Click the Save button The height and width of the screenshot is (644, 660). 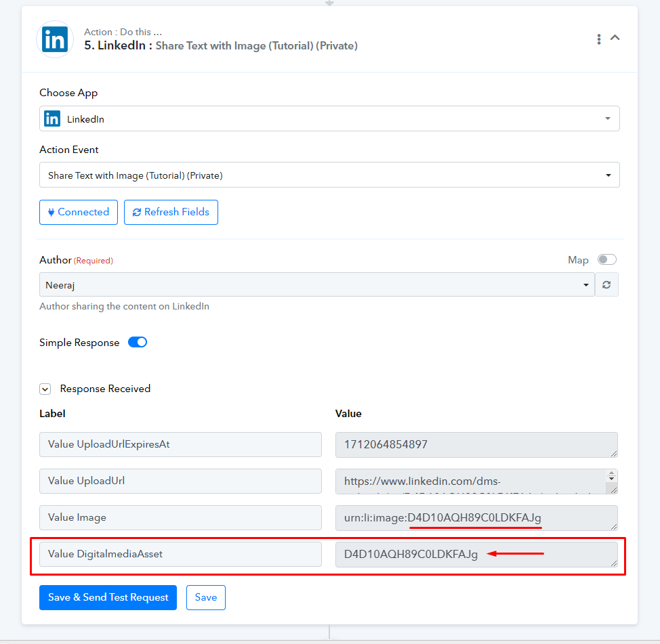click(x=206, y=597)
